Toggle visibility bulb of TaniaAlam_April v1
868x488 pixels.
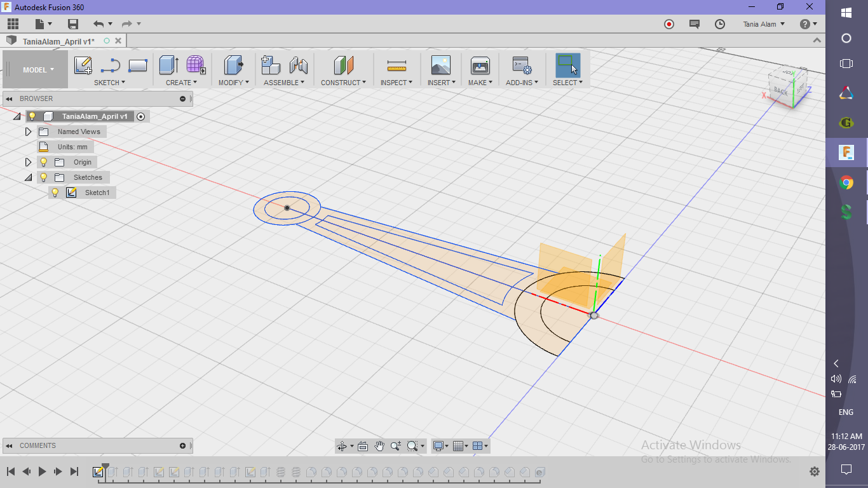pos(32,116)
